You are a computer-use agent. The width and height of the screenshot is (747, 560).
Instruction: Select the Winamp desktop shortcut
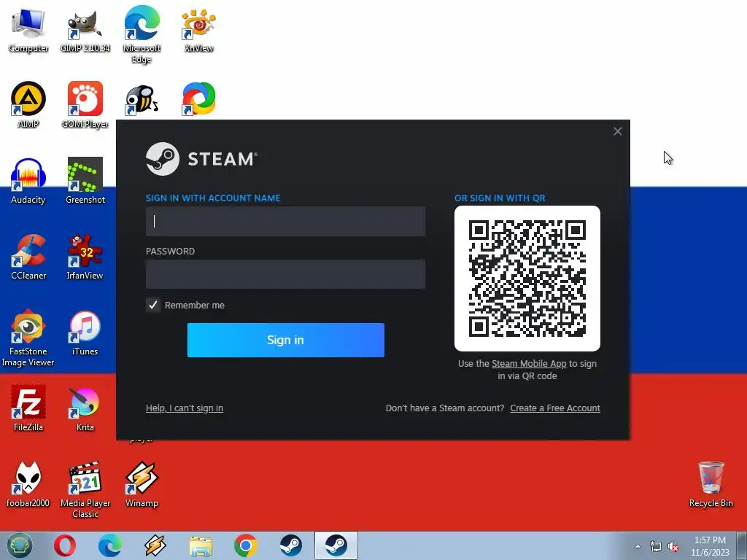[x=142, y=484]
